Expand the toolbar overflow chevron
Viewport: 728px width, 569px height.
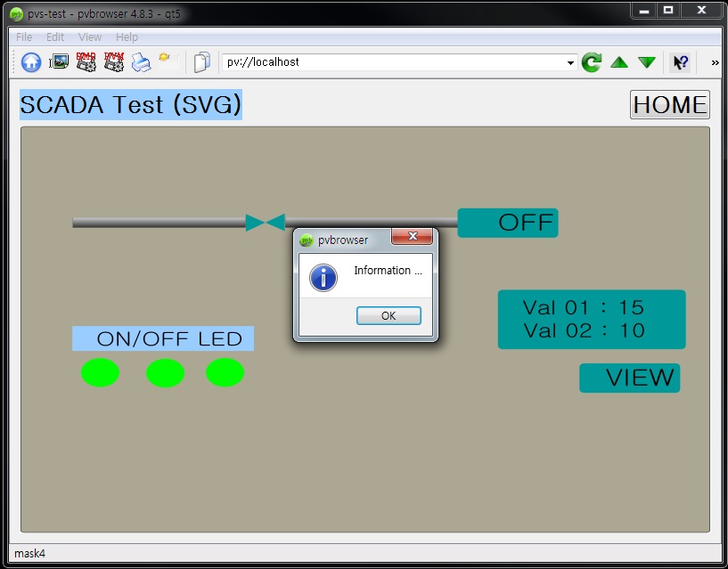click(714, 62)
